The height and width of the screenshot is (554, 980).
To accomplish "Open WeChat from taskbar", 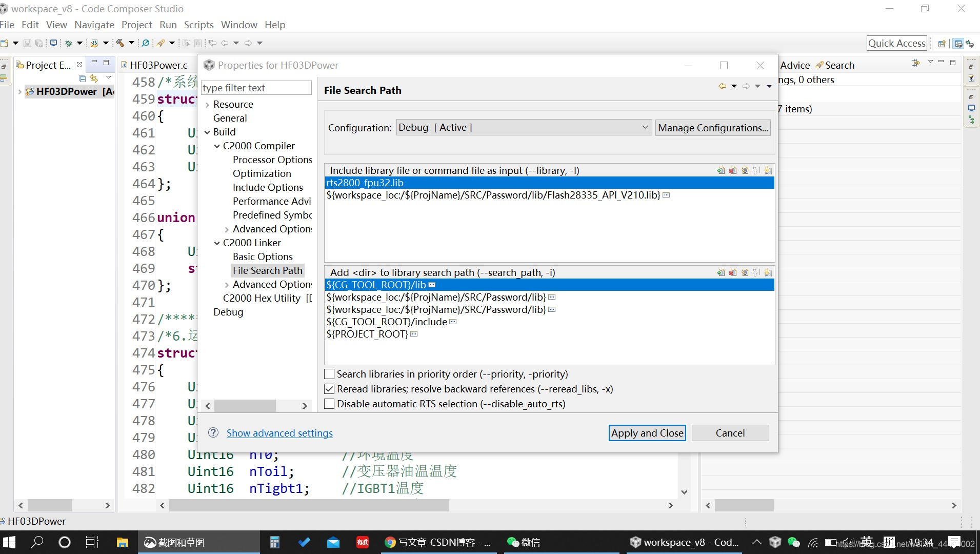I will pos(524,542).
